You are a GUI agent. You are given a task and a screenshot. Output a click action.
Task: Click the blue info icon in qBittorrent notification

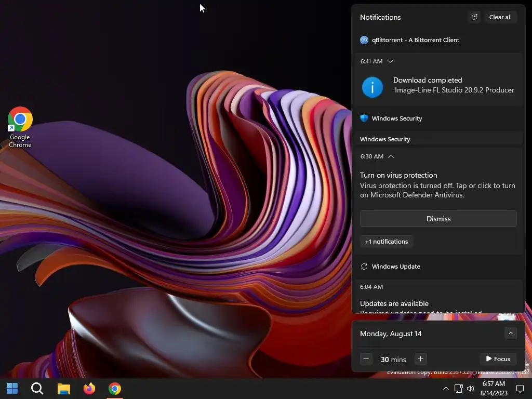point(372,87)
